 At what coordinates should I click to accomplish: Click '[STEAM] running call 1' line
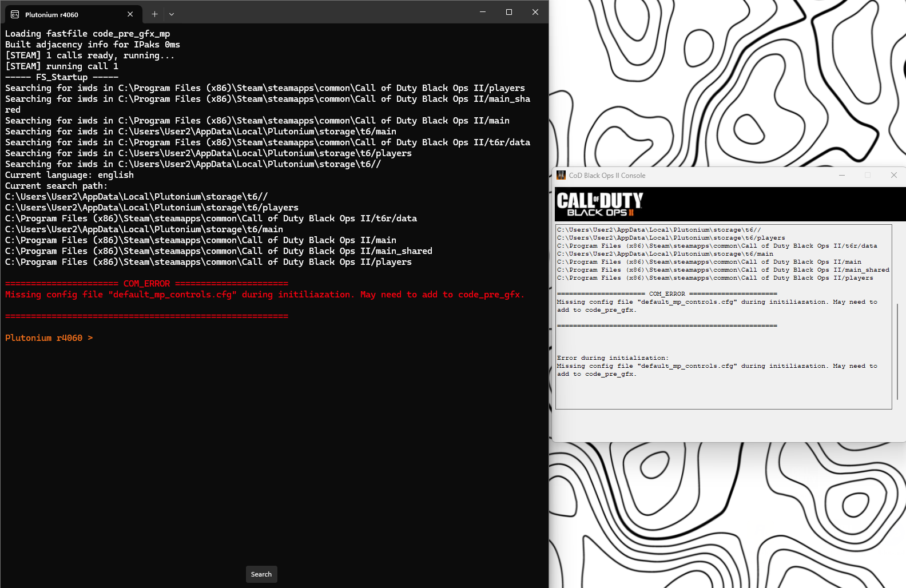(x=62, y=66)
